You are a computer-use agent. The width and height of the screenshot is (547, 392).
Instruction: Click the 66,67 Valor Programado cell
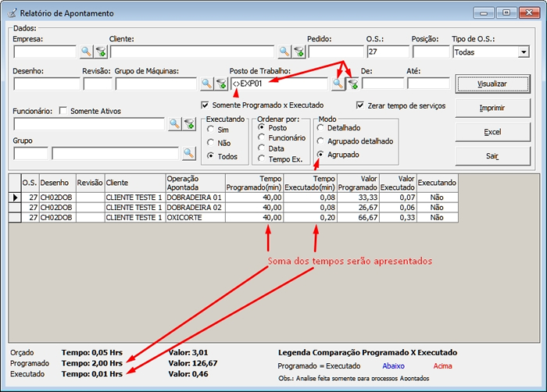click(x=358, y=218)
